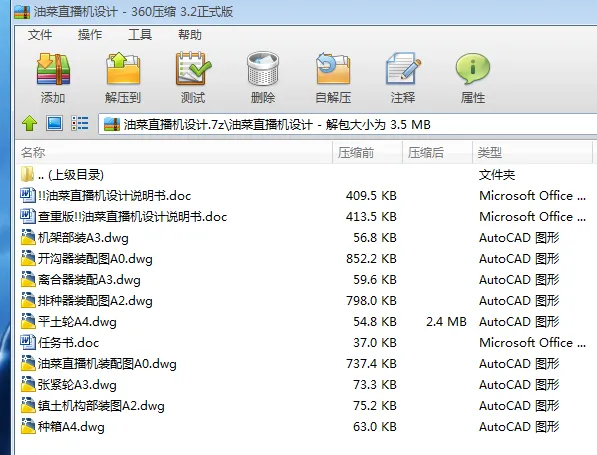The width and height of the screenshot is (597, 455).
Task: Select file name 张紧轮A3.dwg
Action: click(77, 385)
